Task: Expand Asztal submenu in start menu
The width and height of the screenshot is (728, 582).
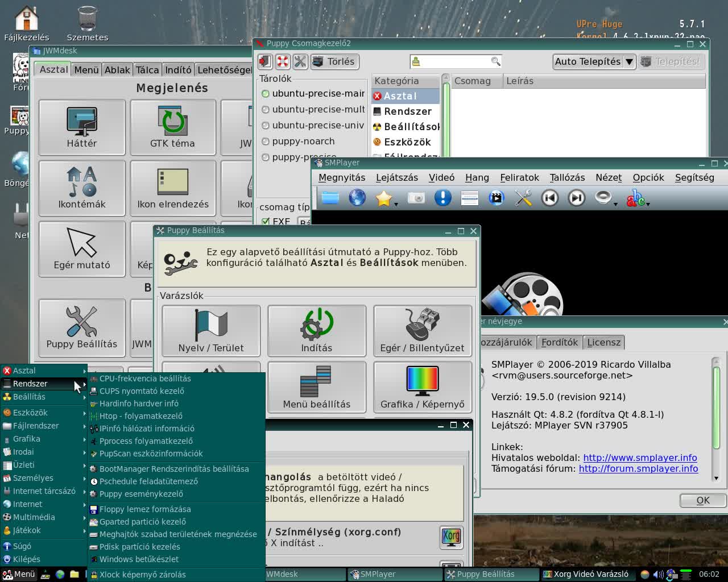Action: point(43,371)
